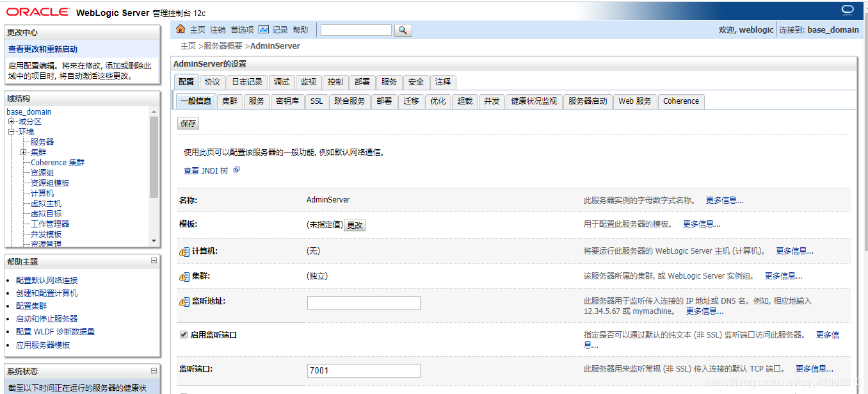The height and width of the screenshot is (394, 868).
Task: Click the toolbar search input field
Action: [356, 30]
